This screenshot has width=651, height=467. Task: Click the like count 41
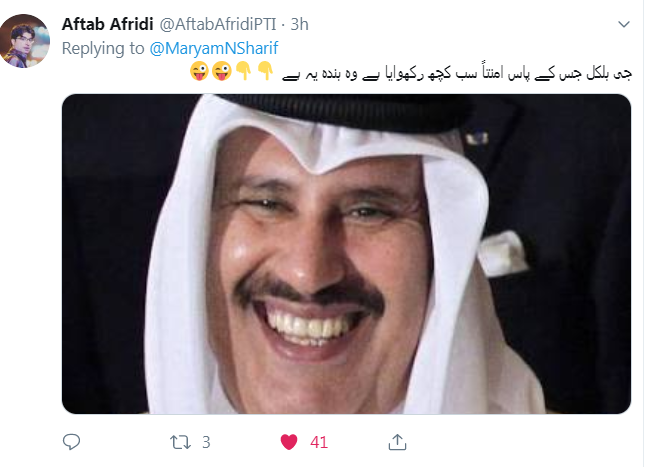pyautogui.click(x=319, y=443)
